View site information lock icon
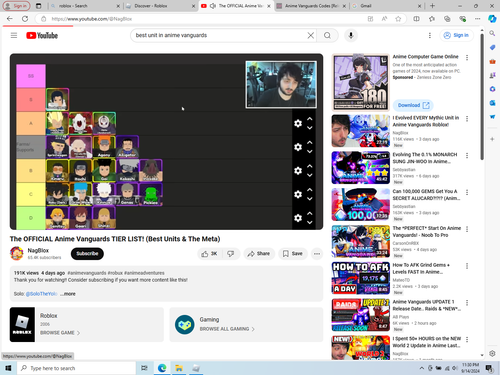 click(x=43, y=19)
